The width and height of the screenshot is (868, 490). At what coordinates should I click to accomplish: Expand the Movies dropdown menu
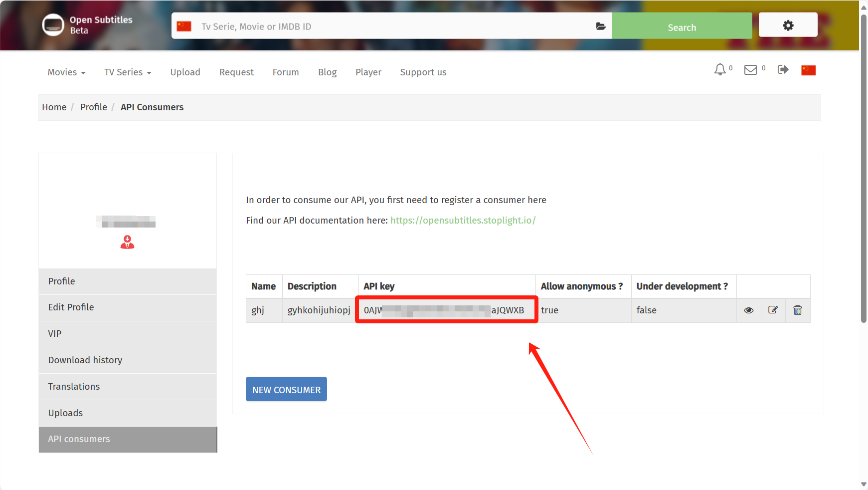pyautogui.click(x=66, y=72)
